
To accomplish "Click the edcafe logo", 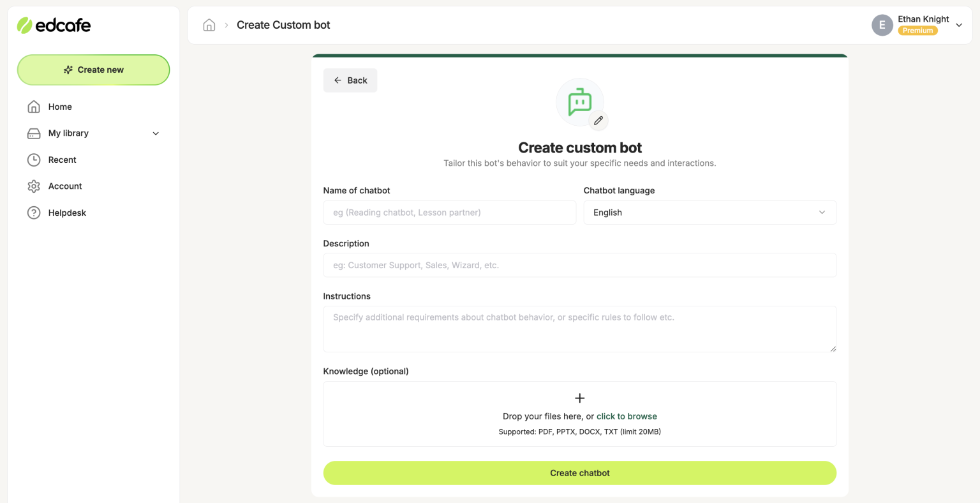I will (x=54, y=25).
